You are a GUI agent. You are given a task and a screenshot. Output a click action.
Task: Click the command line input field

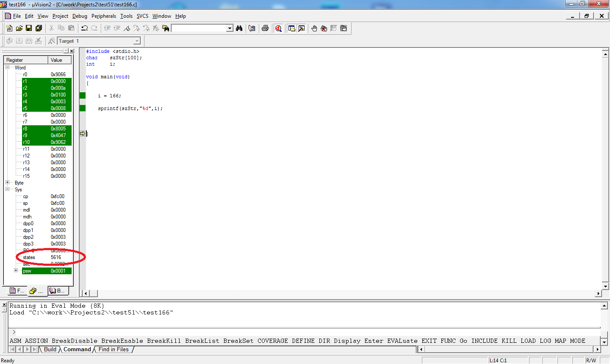pyautogui.click(x=304, y=332)
